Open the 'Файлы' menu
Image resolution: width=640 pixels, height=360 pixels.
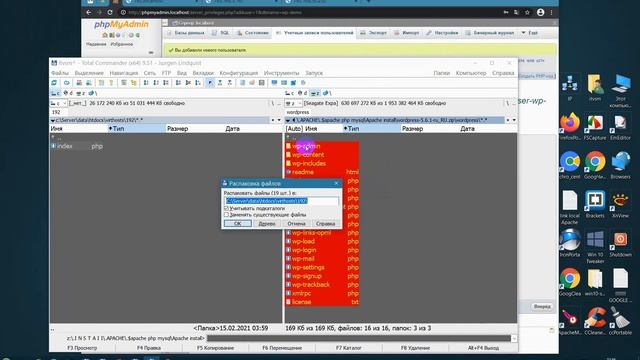(x=60, y=73)
